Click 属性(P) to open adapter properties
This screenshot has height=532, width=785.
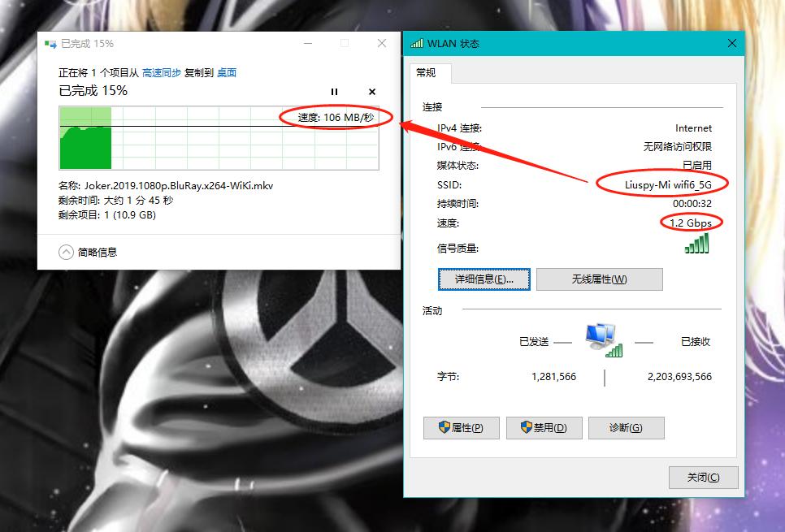462,428
